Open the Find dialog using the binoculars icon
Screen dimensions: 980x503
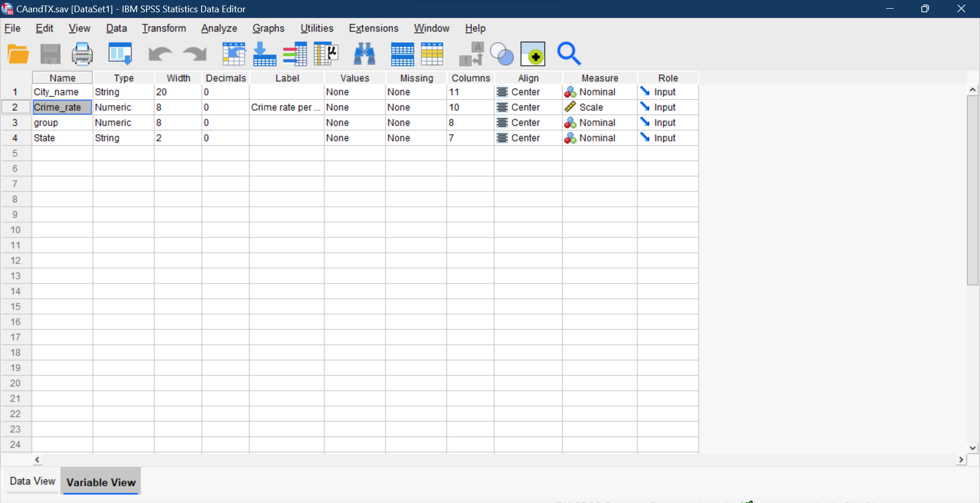coord(364,54)
